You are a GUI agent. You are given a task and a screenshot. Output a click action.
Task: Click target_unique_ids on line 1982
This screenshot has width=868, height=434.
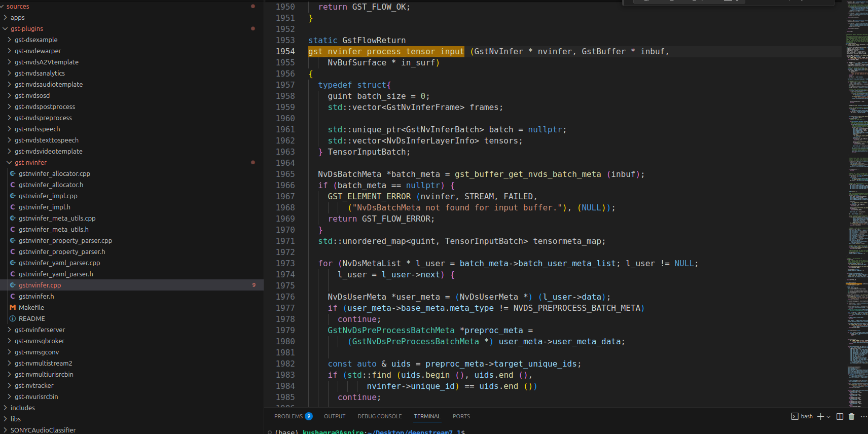535,364
